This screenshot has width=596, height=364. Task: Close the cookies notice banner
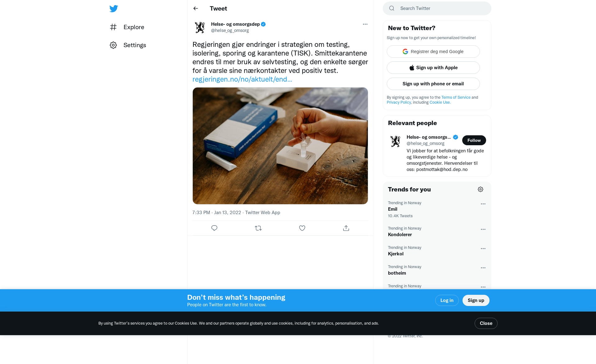coord(486,323)
